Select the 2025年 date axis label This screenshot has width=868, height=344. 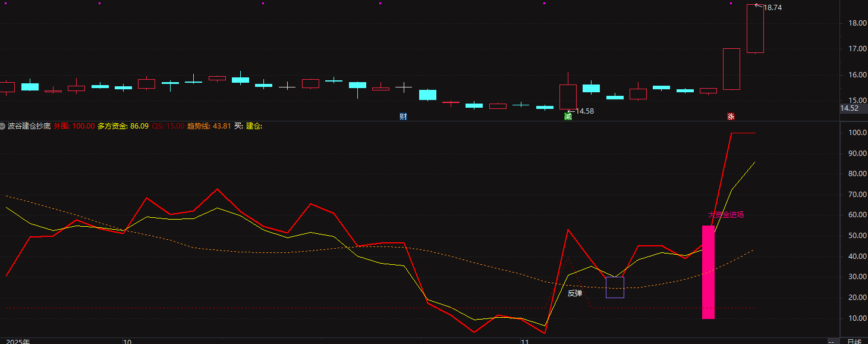click(18, 342)
